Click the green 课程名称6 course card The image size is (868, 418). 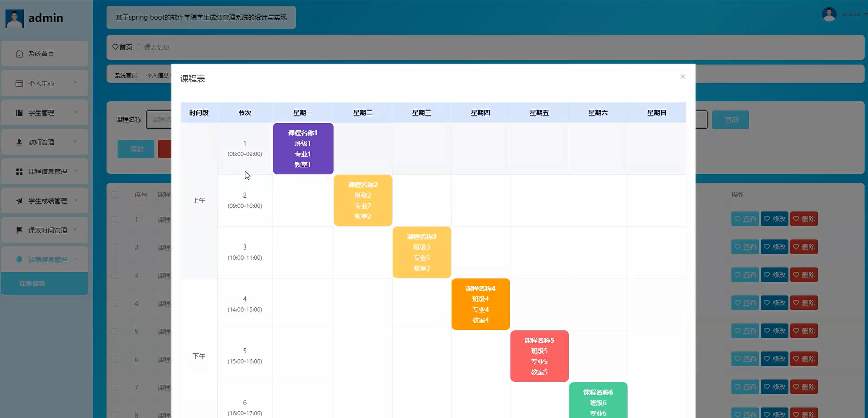(598, 400)
